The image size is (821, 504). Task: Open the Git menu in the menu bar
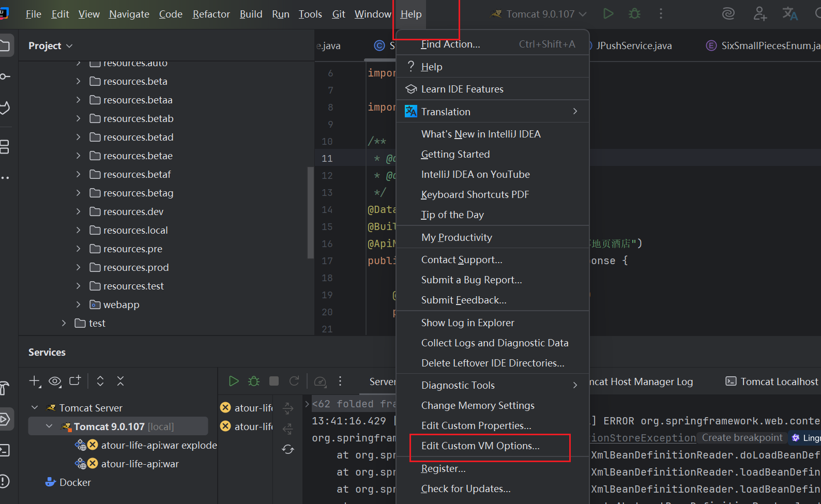tap(339, 14)
